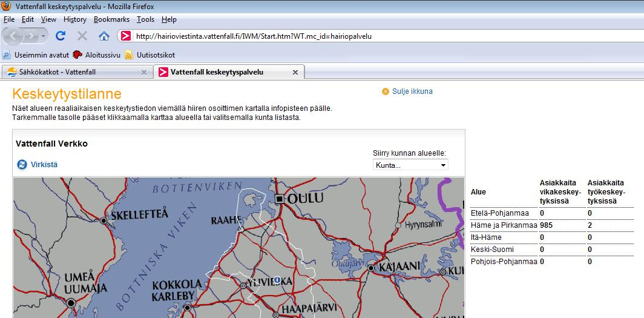Image resolution: width=644 pixels, height=318 pixels.
Task: Reload the page with the refresh icon
Action: coord(61,36)
